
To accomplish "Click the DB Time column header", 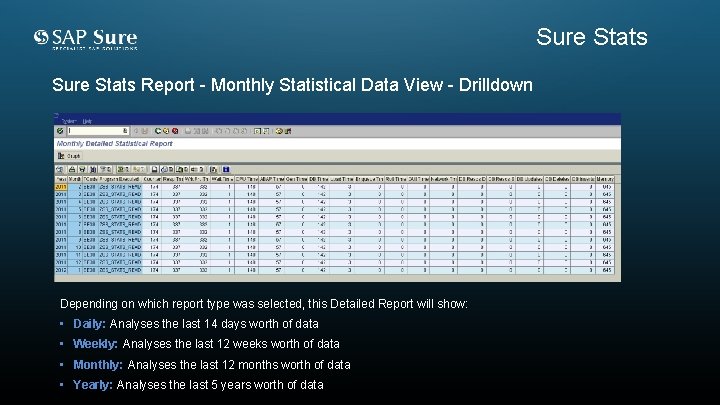I will pyautogui.click(x=318, y=179).
